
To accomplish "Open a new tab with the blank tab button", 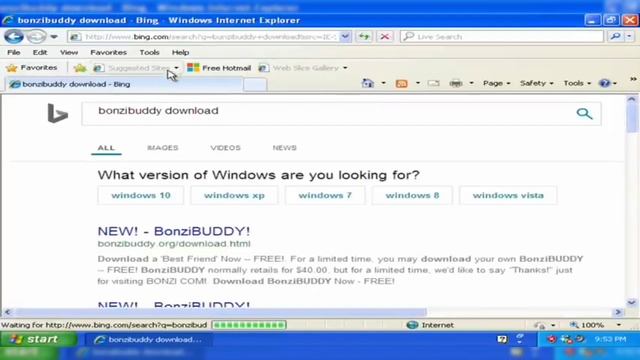I will click(x=255, y=85).
